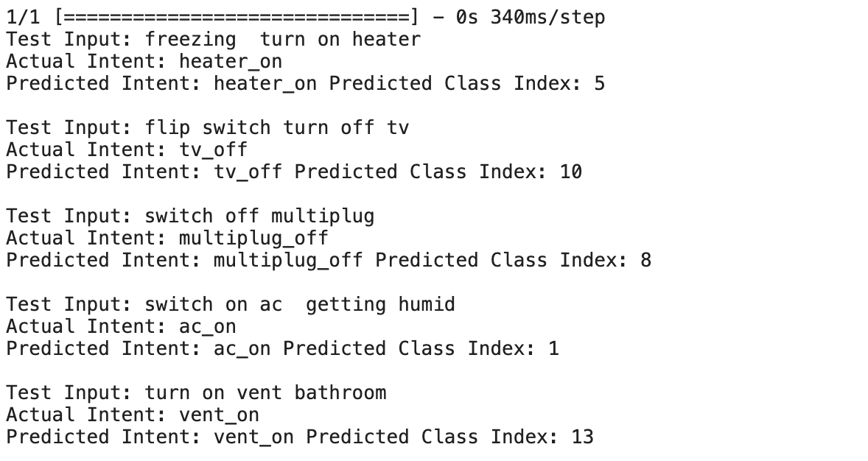
Task: Click 'vent_on' on its Actual Intent line
Action: point(219,415)
